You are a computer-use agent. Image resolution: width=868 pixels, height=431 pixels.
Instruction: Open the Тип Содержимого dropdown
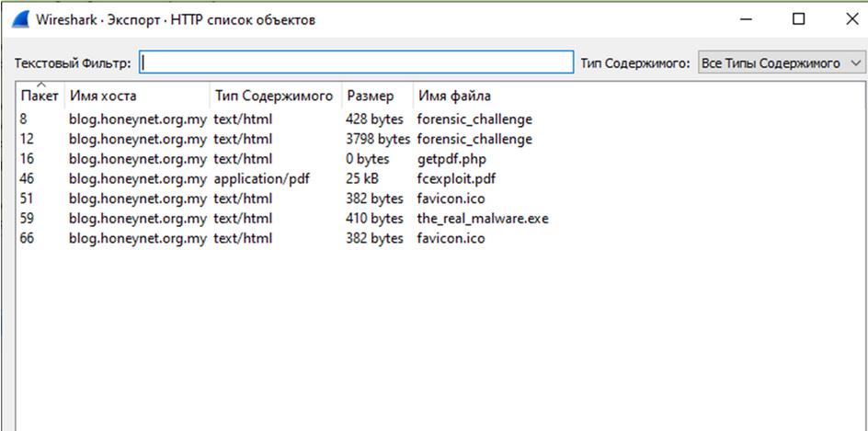click(781, 62)
